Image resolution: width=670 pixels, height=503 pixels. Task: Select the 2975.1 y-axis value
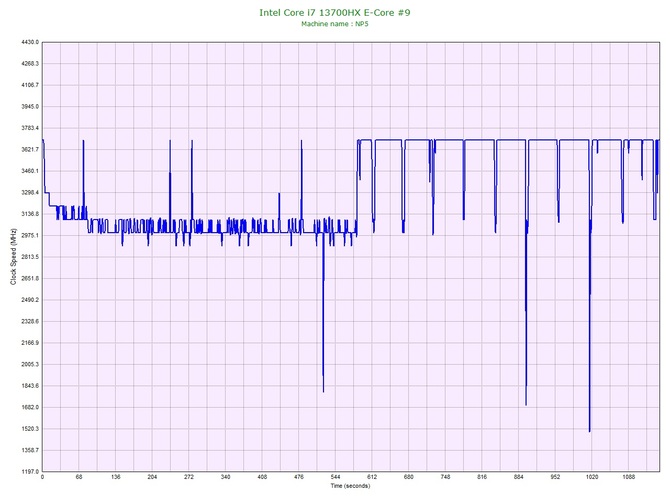click(x=30, y=235)
